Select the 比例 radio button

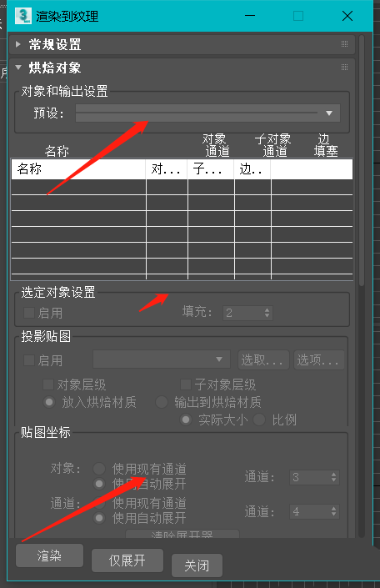(x=259, y=420)
